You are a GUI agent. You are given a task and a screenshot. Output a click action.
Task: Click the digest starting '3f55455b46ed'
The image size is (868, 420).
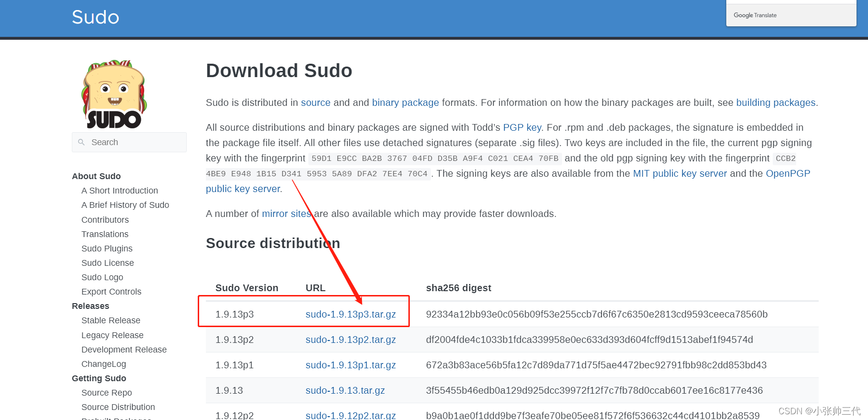pos(594,390)
